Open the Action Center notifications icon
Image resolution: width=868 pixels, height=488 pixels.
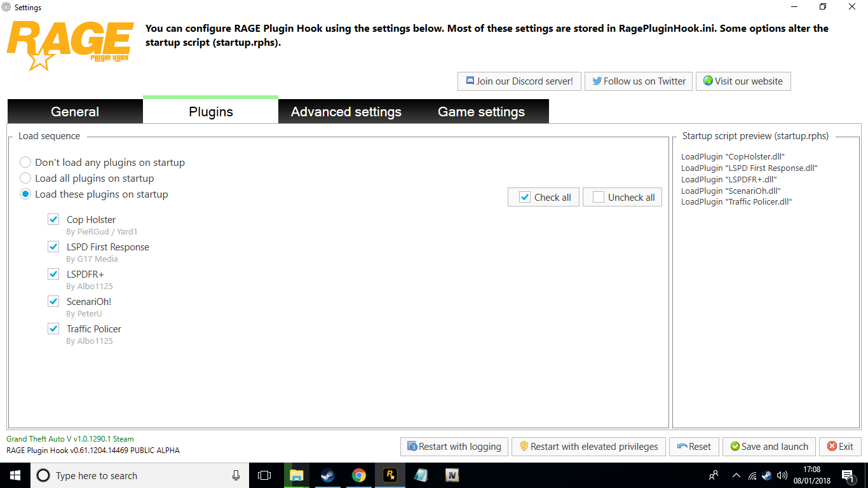click(x=847, y=475)
